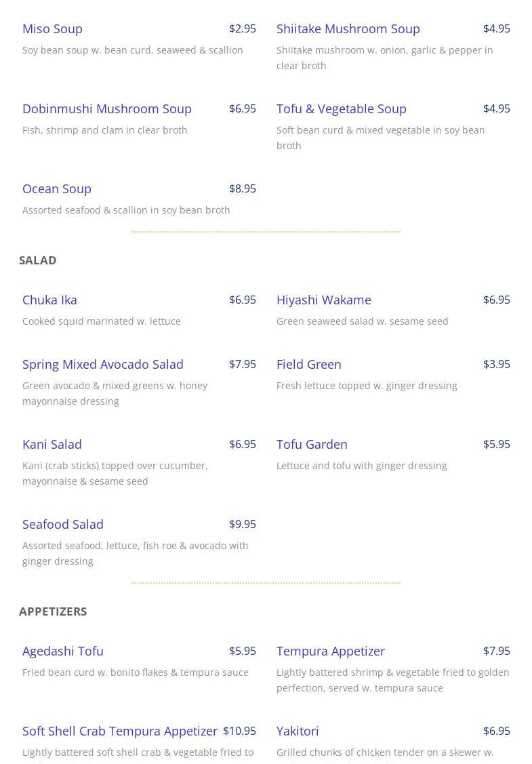This screenshot has width=532, height=764.
Task: Click the Seafood Salad title
Action: coord(62,524)
